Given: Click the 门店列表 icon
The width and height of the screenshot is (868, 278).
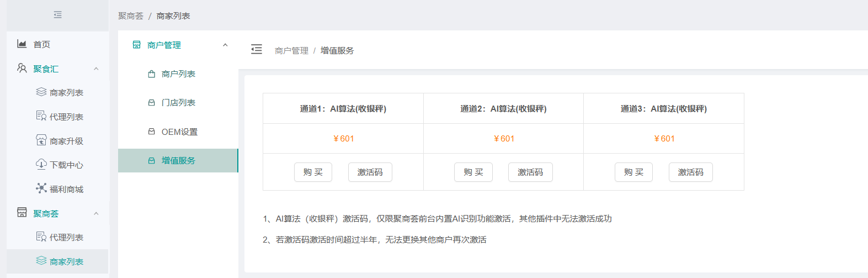Looking at the screenshot, I should pos(152,103).
